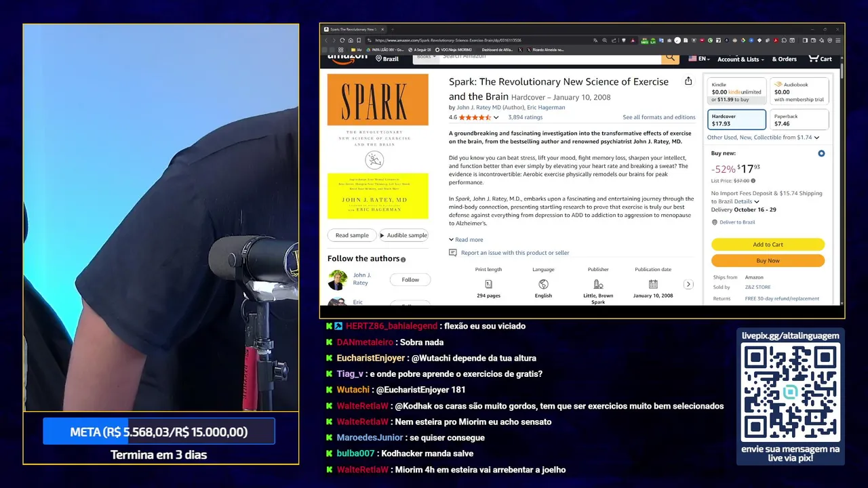Open the 3,894 ratings link
Screen dimensions: 868x488
point(526,117)
